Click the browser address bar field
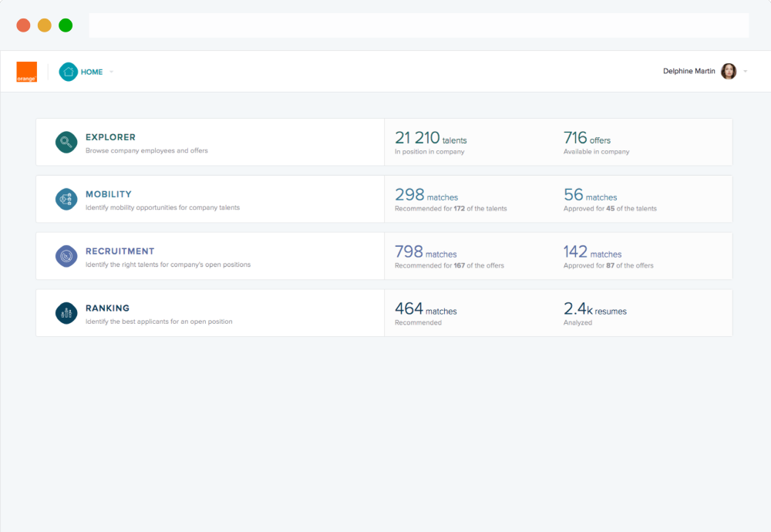771x532 pixels. [419, 25]
